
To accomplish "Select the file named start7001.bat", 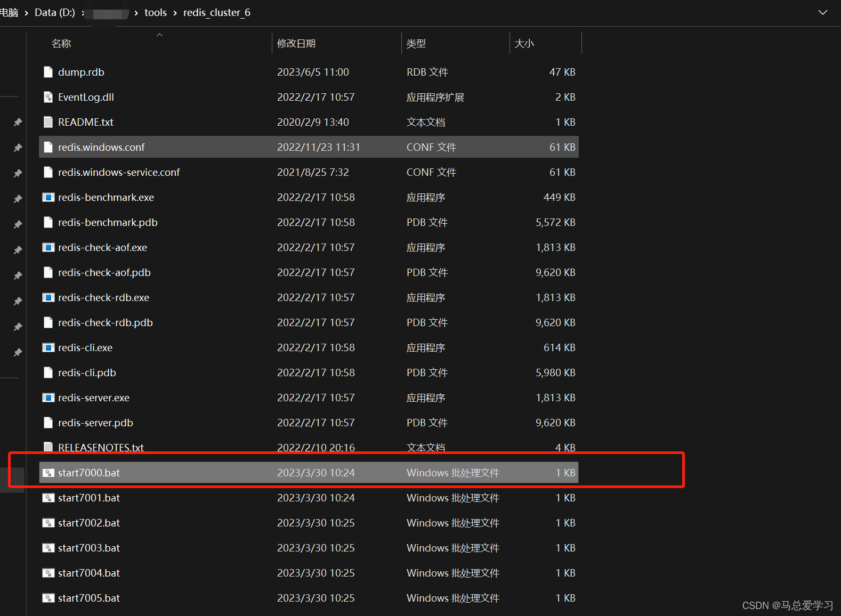I will [x=89, y=498].
